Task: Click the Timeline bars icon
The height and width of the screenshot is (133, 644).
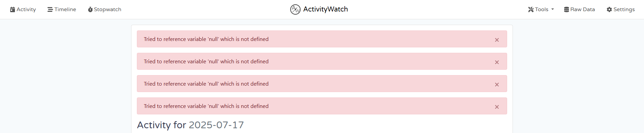Action: (50, 9)
